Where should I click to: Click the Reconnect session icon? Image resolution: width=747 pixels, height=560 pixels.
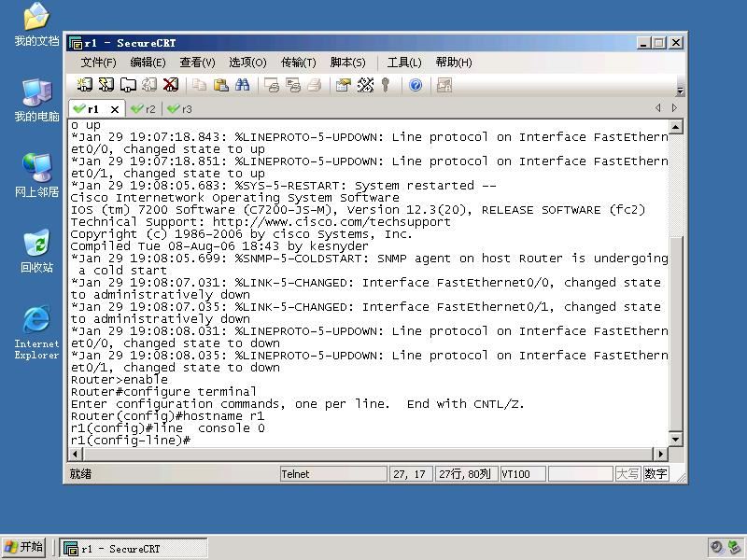(149, 85)
